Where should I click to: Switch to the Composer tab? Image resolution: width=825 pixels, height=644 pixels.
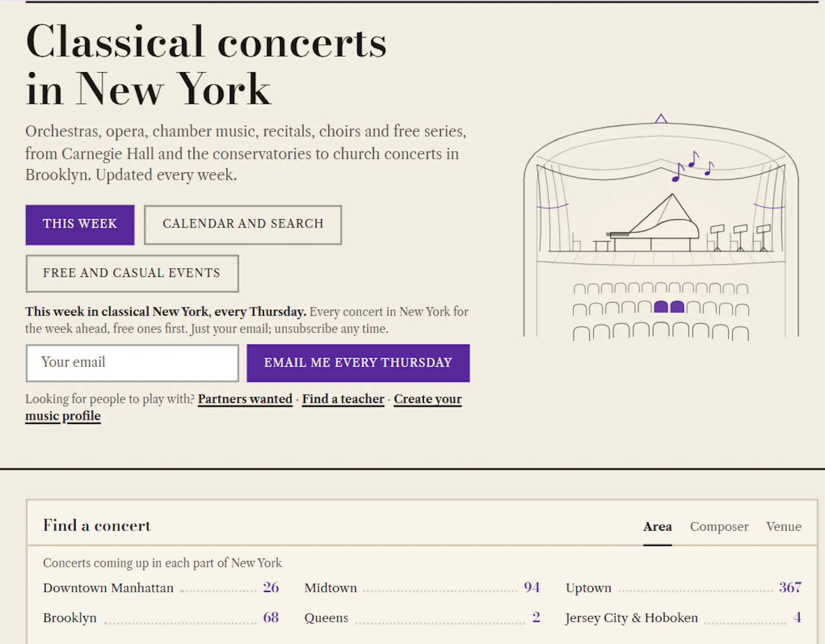[x=719, y=526]
